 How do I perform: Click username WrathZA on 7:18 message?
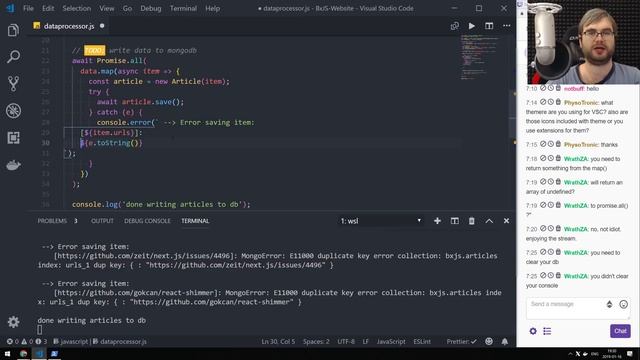tap(576, 159)
